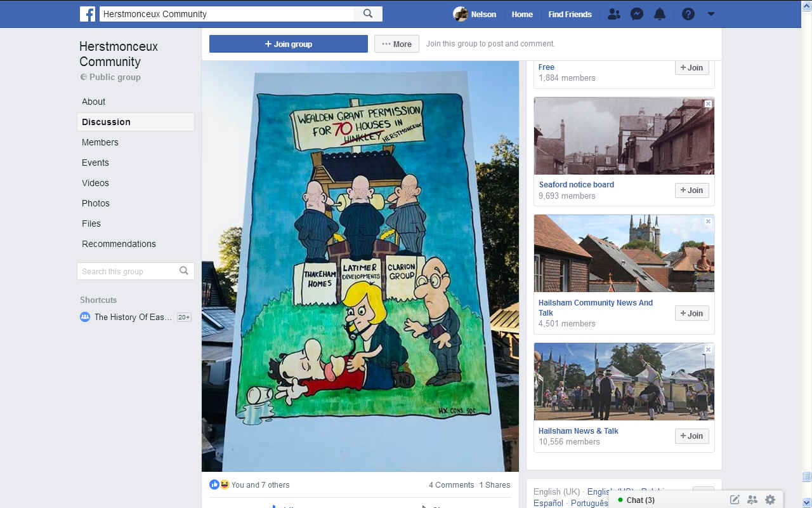Open Hailsham Community News cover photo
The width and height of the screenshot is (812, 508).
click(624, 253)
